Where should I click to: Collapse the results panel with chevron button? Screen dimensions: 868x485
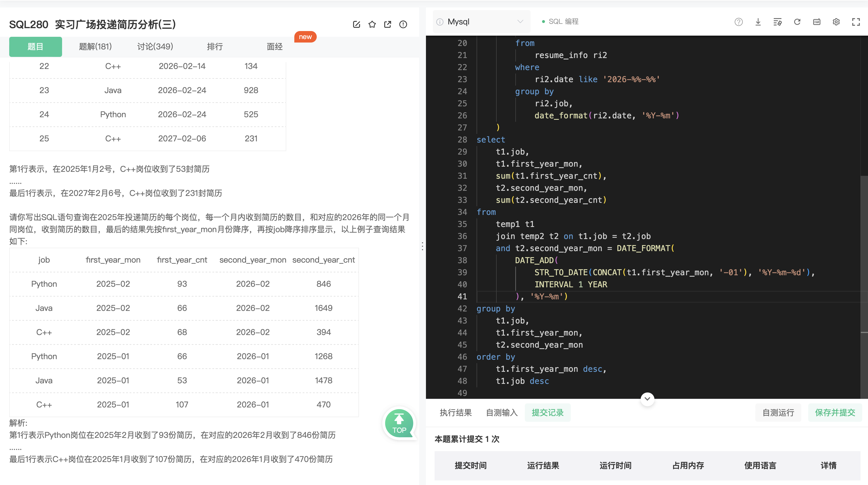tap(647, 399)
